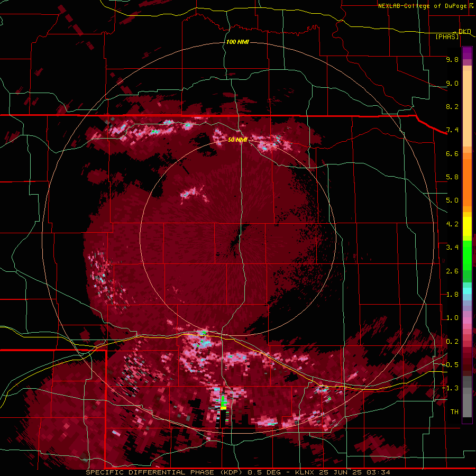Click the 5.8 scale value
Viewport: 476px width, 476px height.
pos(452,177)
